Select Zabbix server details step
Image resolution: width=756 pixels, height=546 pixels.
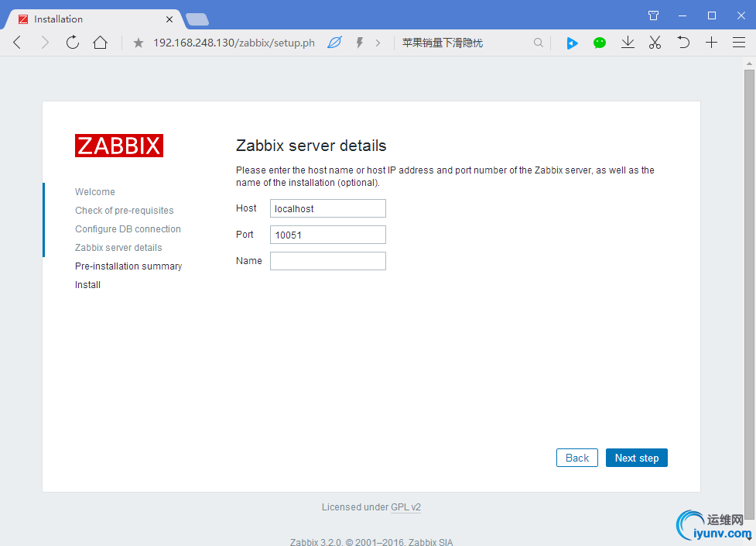click(x=118, y=248)
